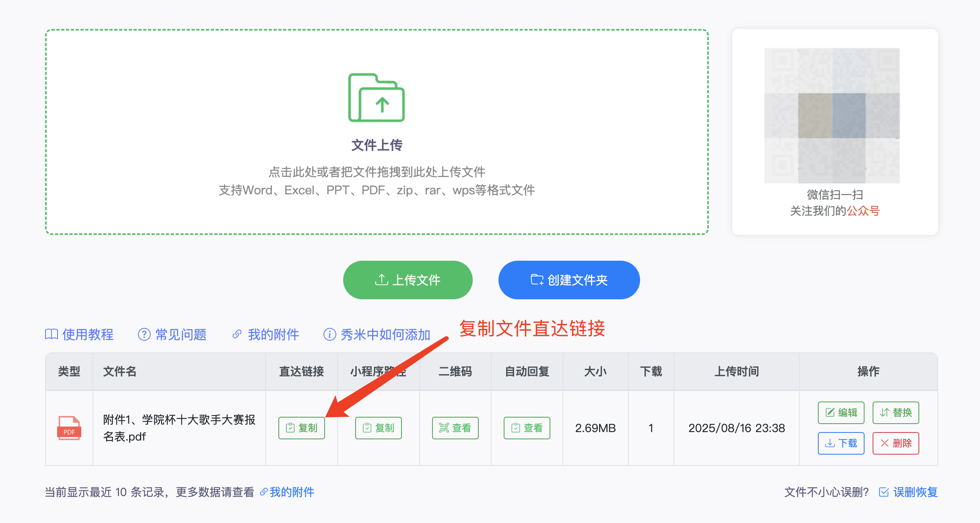Viewport: 980px width, 523px height.
Task: Click the QR scan icon on 二维码 查看
Action: click(443, 428)
